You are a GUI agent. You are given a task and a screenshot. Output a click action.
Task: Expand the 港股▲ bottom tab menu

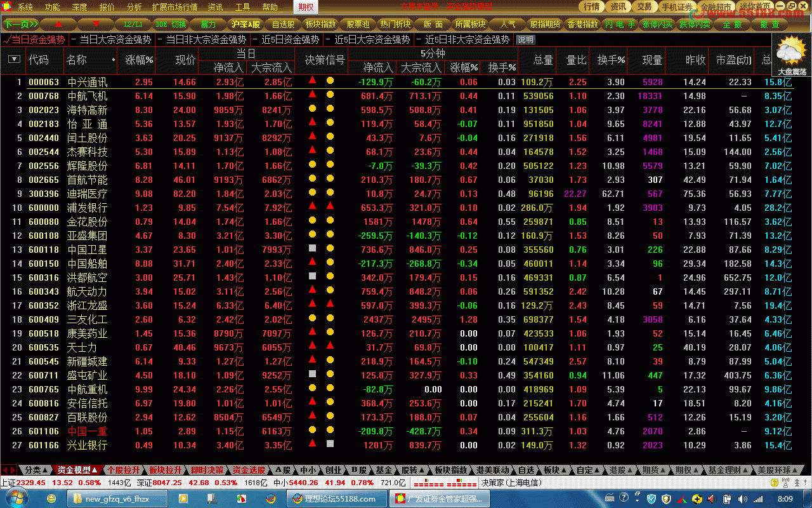pos(622,470)
